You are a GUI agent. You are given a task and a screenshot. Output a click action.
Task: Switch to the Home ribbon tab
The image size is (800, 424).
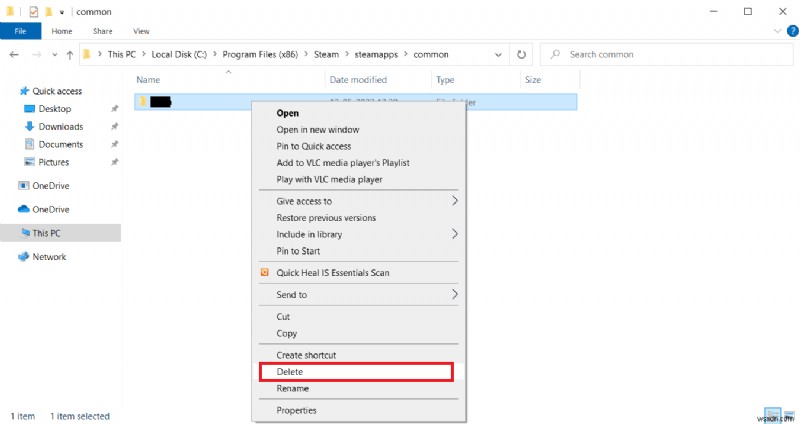click(62, 31)
